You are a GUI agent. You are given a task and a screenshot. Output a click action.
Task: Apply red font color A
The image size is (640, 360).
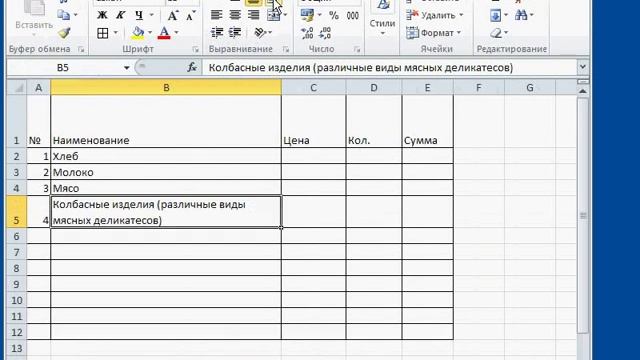(x=164, y=33)
